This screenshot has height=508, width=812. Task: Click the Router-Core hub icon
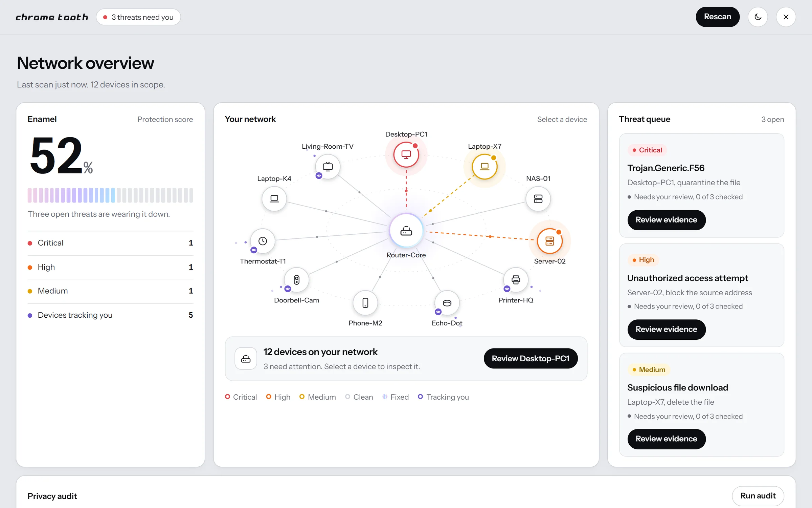pos(406,231)
